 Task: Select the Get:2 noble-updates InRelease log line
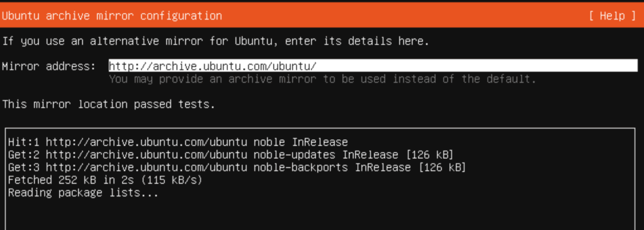tap(230, 155)
